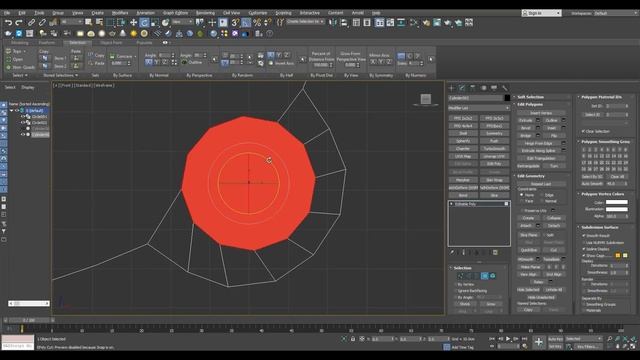Click the Align tool icon

[x=344, y=23]
